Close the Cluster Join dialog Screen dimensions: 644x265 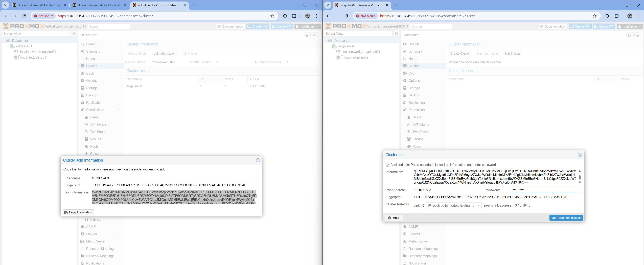[580, 155]
